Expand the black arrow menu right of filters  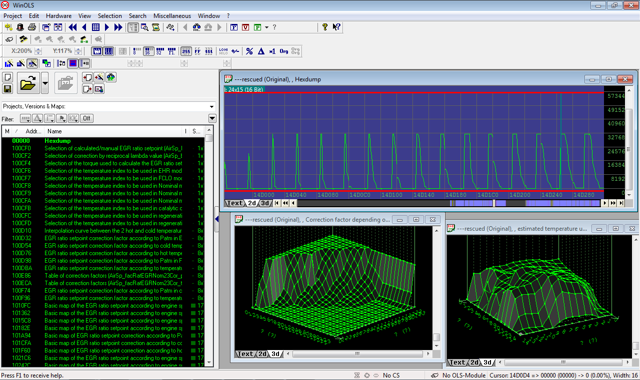pos(212,118)
